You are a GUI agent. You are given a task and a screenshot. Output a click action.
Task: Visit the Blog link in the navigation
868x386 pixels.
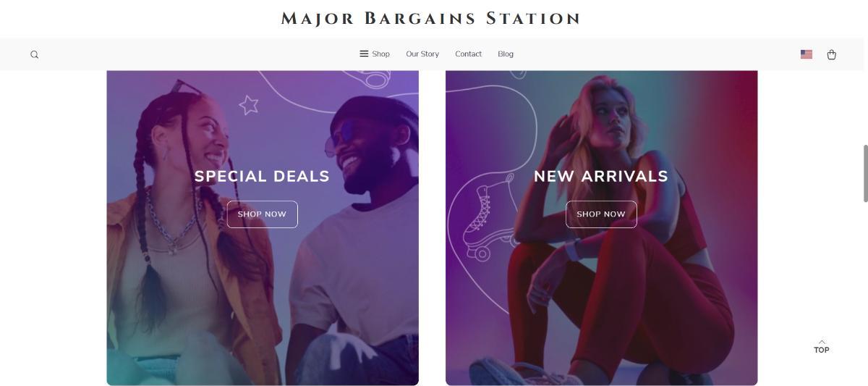(506, 54)
